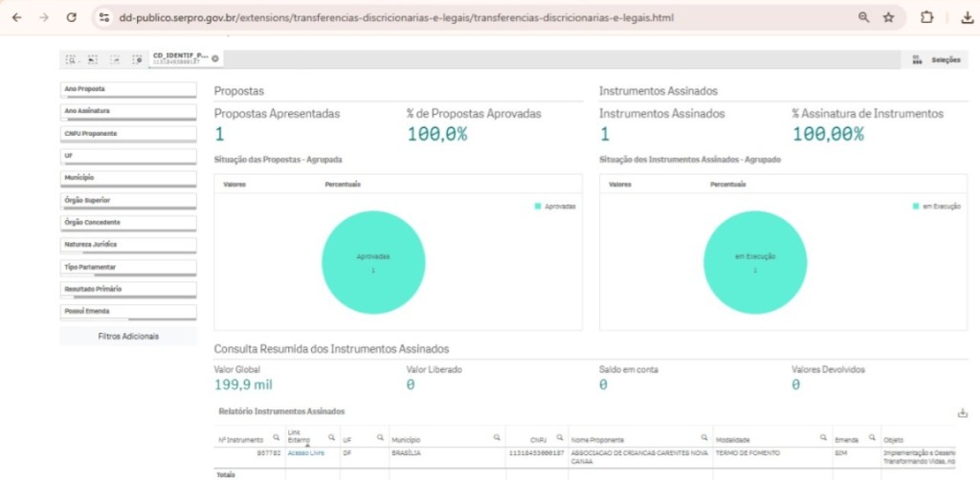980x480 pixels.
Task: Click the step back selection icon
Action: [x=93, y=59]
